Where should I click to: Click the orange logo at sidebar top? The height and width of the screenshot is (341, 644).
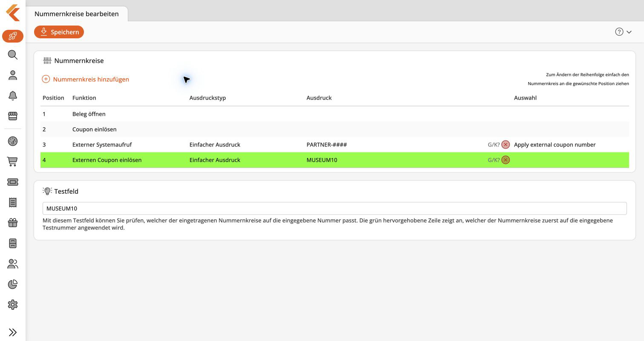(13, 13)
